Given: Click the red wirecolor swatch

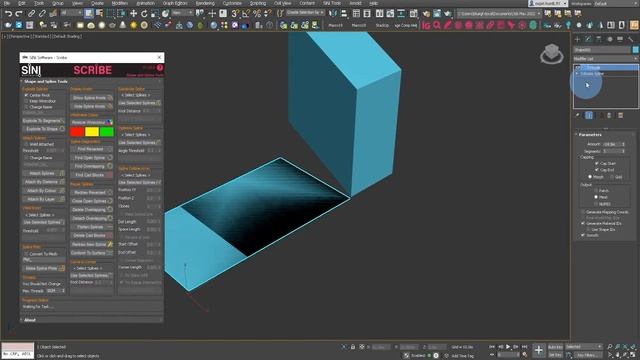Looking at the screenshot, I should [x=77, y=131].
